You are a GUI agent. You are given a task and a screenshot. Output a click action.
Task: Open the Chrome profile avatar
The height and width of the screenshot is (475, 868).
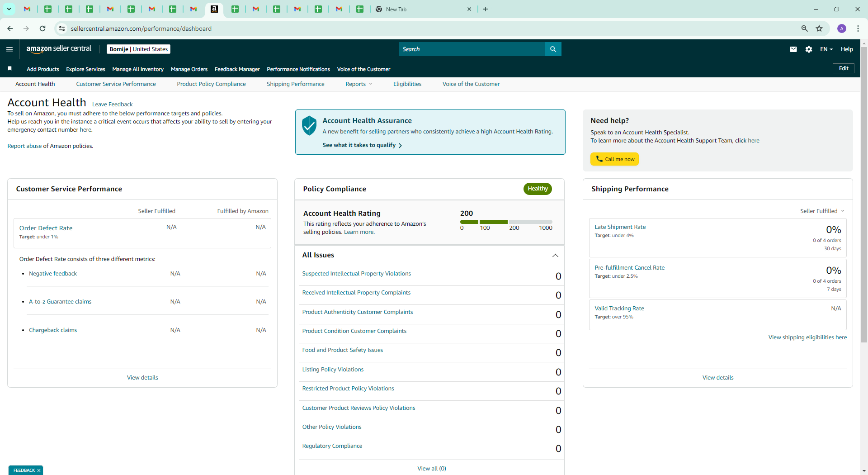coord(842,28)
